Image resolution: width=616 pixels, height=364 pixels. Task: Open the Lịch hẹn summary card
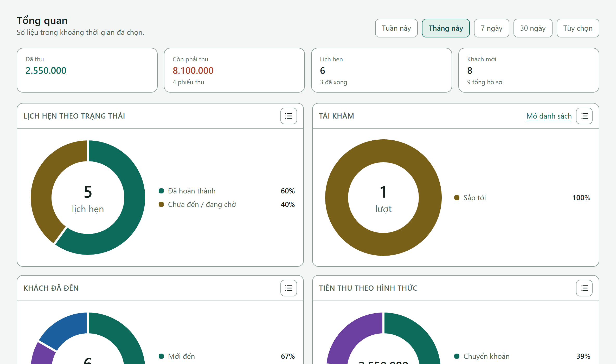pos(382,70)
